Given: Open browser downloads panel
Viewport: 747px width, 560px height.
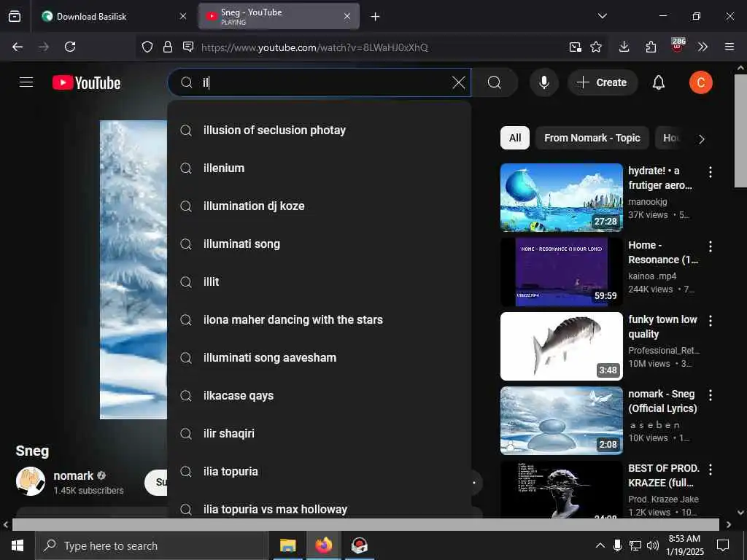Looking at the screenshot, I should point(624,47).
